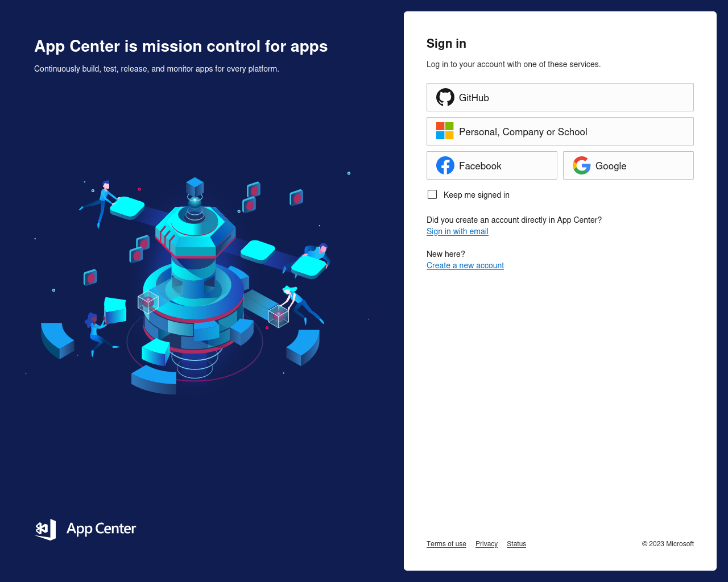Click the 'Continuously build, test, release' subtitle

pyautogui.click(x=156, y=69)
